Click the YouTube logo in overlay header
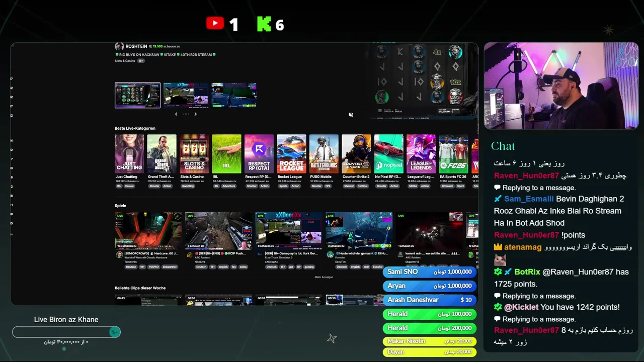 click(x=215, y=23)
